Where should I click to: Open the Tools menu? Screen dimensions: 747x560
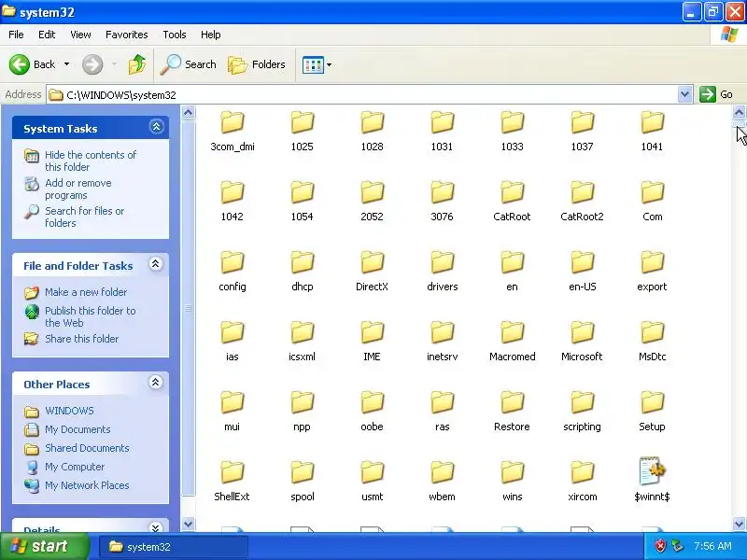click(x=175, y=35)
